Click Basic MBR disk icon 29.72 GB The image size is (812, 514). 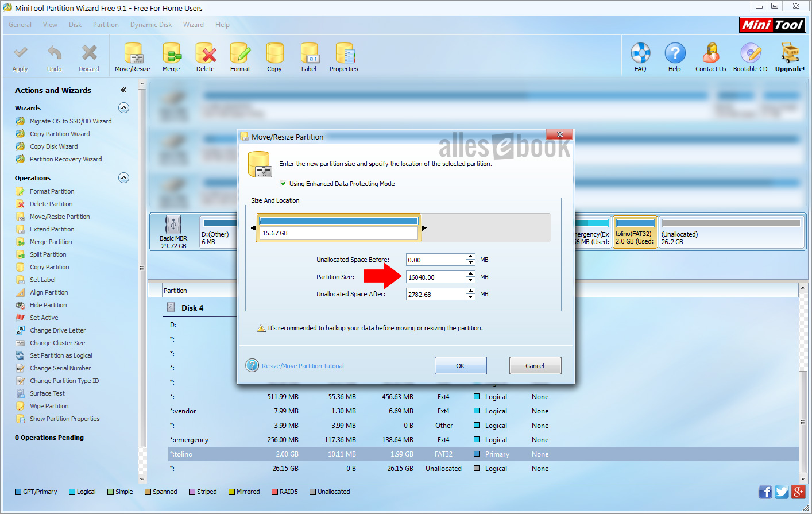pyautogui.click(x=173, y=232)
